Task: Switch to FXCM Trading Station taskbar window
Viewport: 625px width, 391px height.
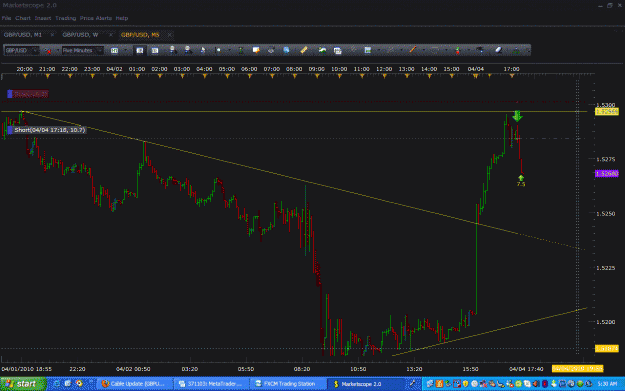Action: click(288, 384)
